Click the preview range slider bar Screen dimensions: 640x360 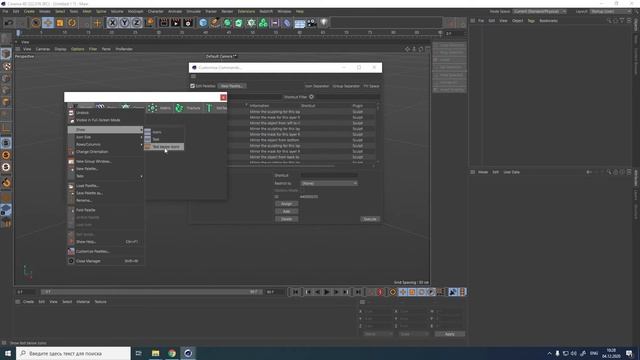[x=152, y=292]
